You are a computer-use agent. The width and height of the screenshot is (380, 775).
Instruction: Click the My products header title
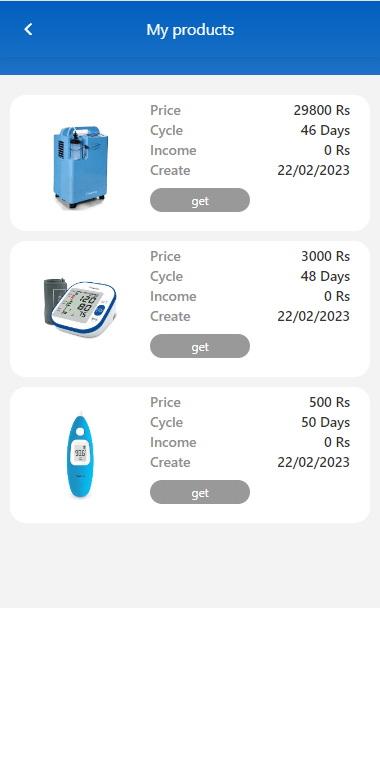(190, 30)
